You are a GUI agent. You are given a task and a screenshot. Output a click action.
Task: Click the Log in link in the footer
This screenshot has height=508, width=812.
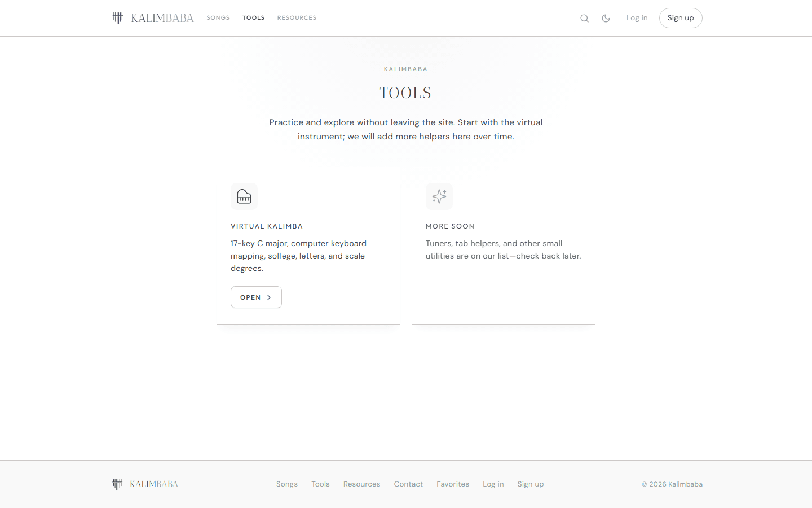coord(493,484)
